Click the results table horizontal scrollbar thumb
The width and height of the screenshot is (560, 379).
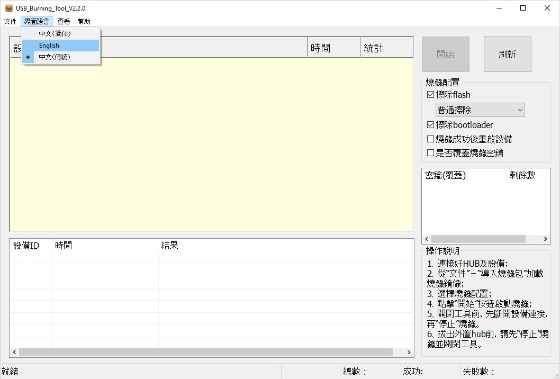(x=206, y=352)
